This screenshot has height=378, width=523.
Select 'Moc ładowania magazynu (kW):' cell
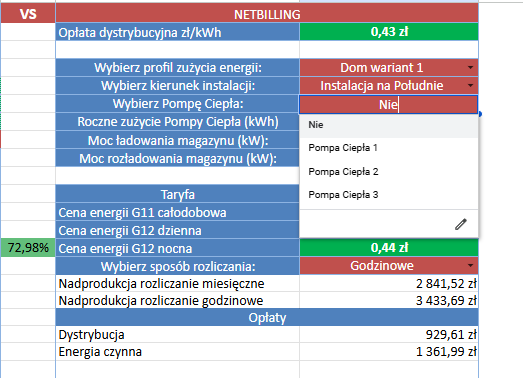(177, 140)
